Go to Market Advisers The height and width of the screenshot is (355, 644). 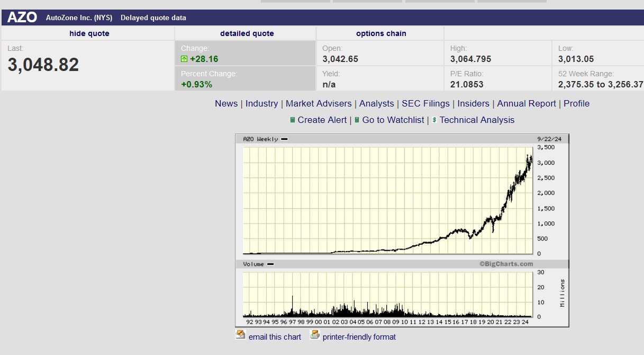319,103
